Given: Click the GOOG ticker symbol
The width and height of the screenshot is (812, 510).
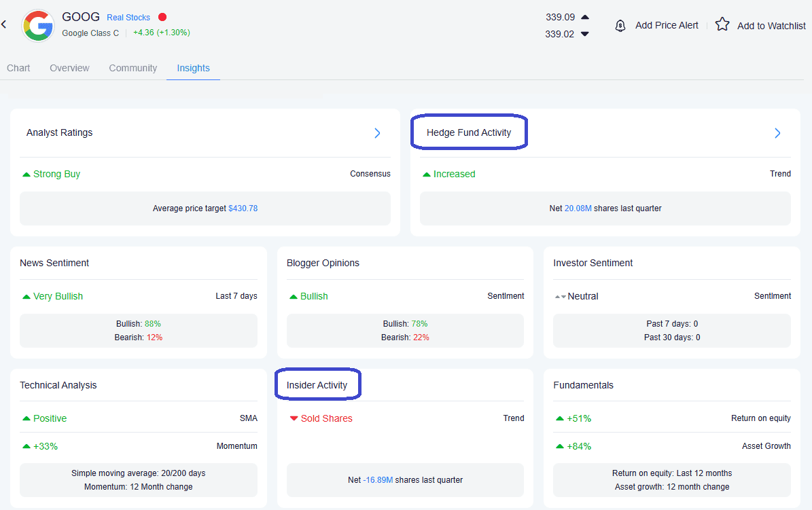Looking at the screenshot, I should [81, 16].
